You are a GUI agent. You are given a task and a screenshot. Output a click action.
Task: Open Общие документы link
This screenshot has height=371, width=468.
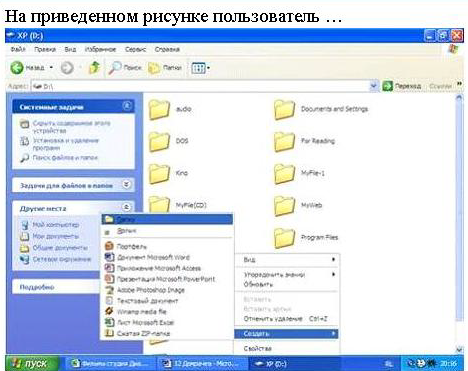[x=60, y=248]
